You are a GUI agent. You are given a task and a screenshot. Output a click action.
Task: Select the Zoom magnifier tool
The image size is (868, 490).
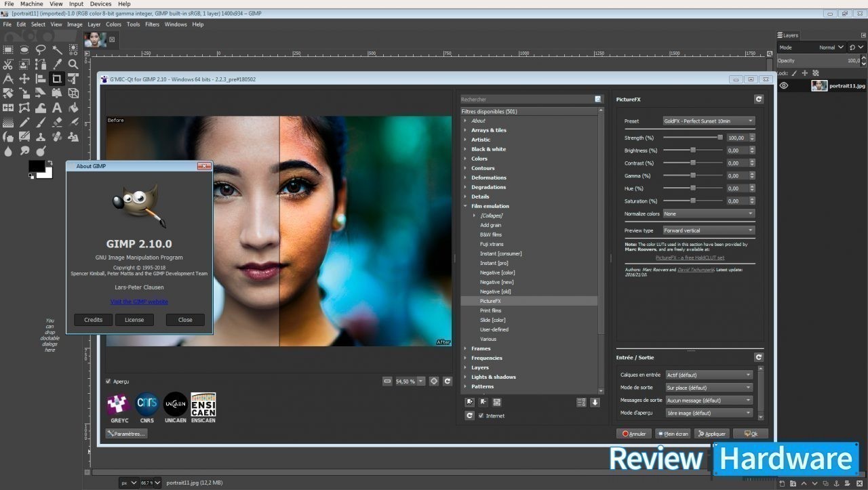(x=73, y=64)
